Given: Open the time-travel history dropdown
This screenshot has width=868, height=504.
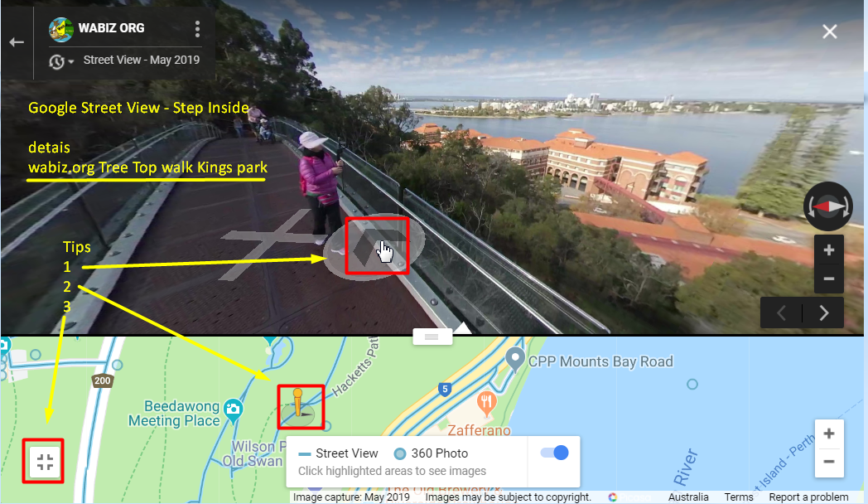Looking at the screenshot, I should (x=61, y=61).
